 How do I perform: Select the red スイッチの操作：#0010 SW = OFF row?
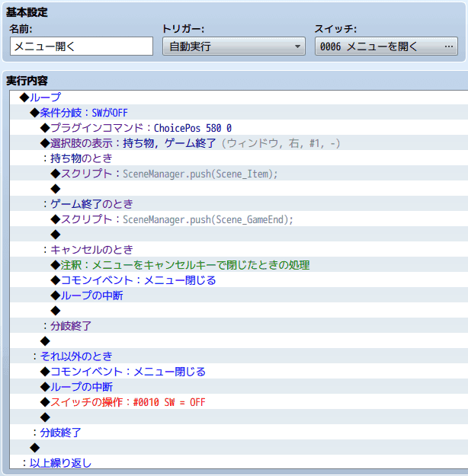point(239,402)
